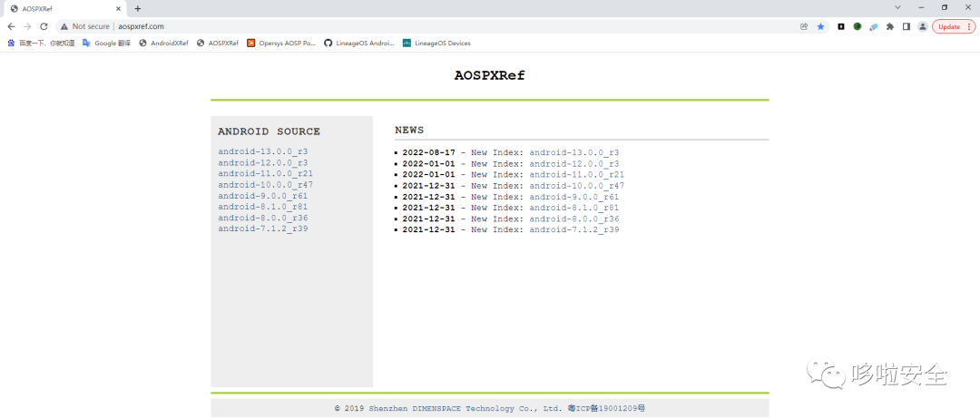Open the AndroidXRef bookmark
980x418 pixels.
[163, 44]
